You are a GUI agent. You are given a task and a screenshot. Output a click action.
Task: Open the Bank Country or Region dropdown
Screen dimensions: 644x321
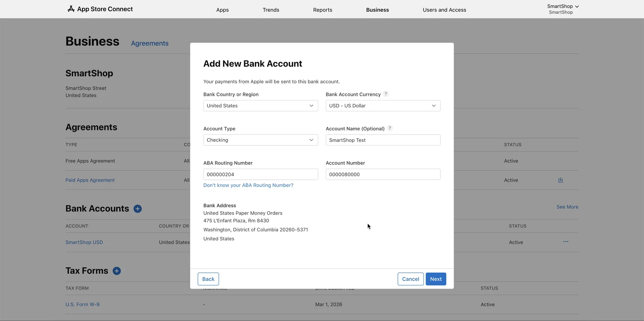[261, 106]
